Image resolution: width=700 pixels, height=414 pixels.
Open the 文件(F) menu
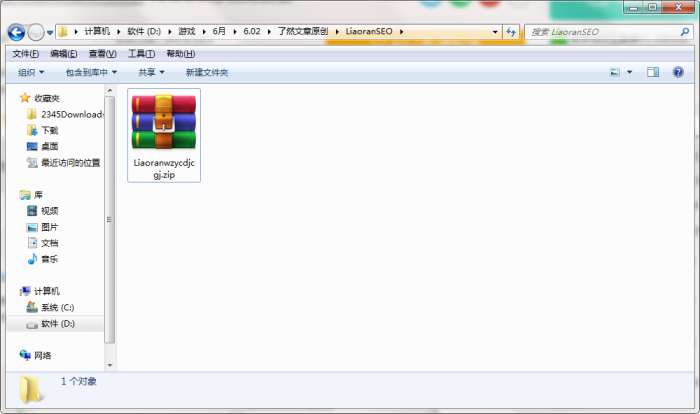pyautogui.click(x=25, y=54)
